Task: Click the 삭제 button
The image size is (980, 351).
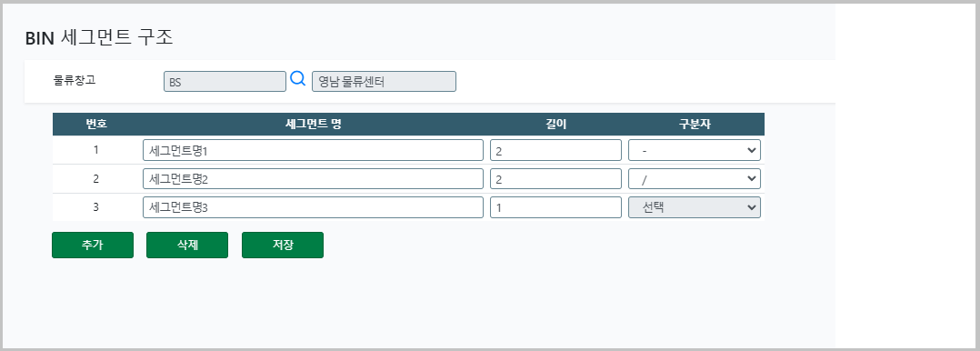Action: tap(187, 246)
